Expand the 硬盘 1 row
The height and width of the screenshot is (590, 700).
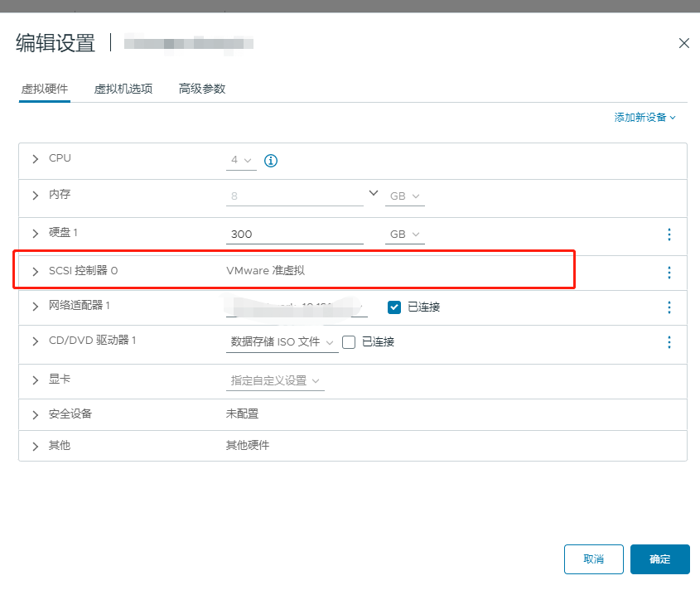(x=36, y=234)
